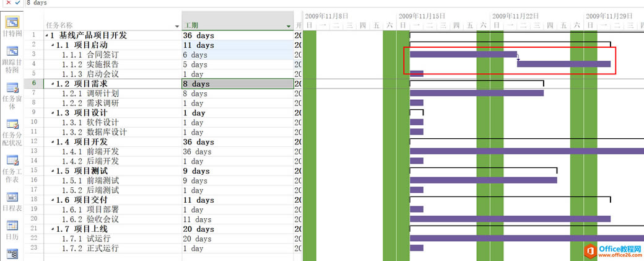The image size is (644, 261).
Task: Select the 1.4.2 后端开发 task name
Action: click(90, 162)
